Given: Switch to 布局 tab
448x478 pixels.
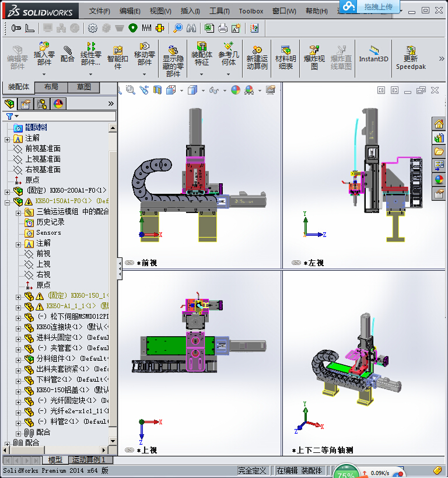Looking at the screenshot, I should [x=51, y=87].
